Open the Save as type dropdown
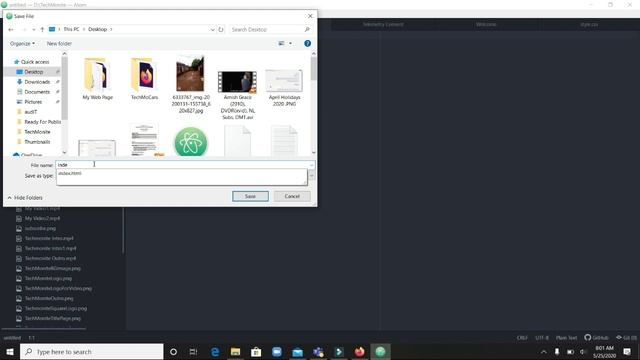Screen dimensions: 640x360 (x=311, y=176)
